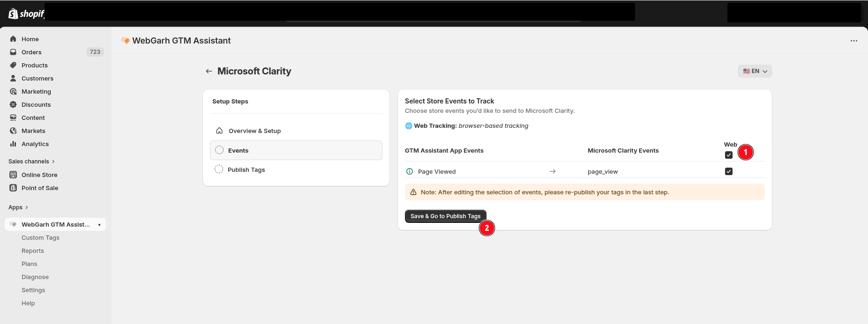868x324 pixels.
Task: Open Custom Tags in sidebar
Action: click(x=40, y=238)
